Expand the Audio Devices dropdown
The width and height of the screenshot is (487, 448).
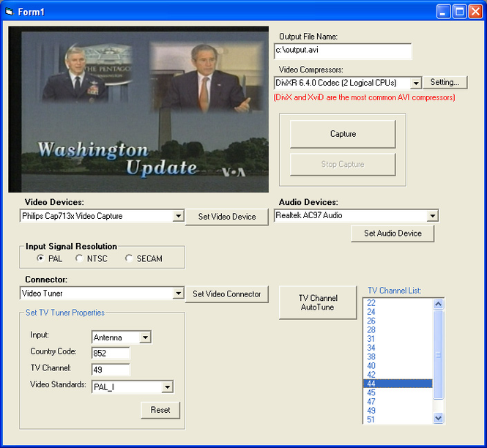tap(432, 216)
